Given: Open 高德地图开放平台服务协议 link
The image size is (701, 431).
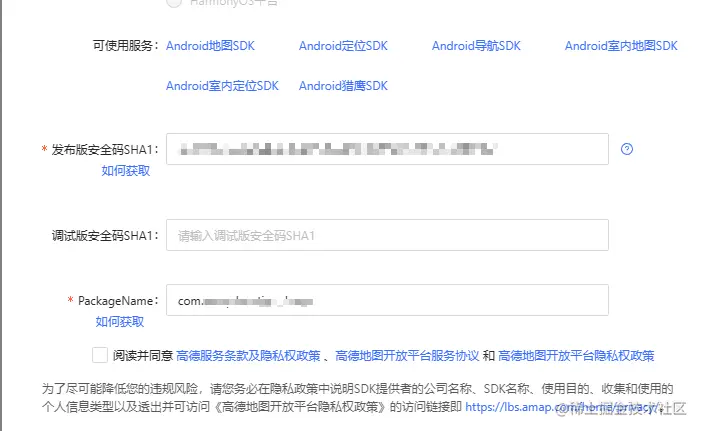Looking at the screenshot, I should (x=407, y=355).
